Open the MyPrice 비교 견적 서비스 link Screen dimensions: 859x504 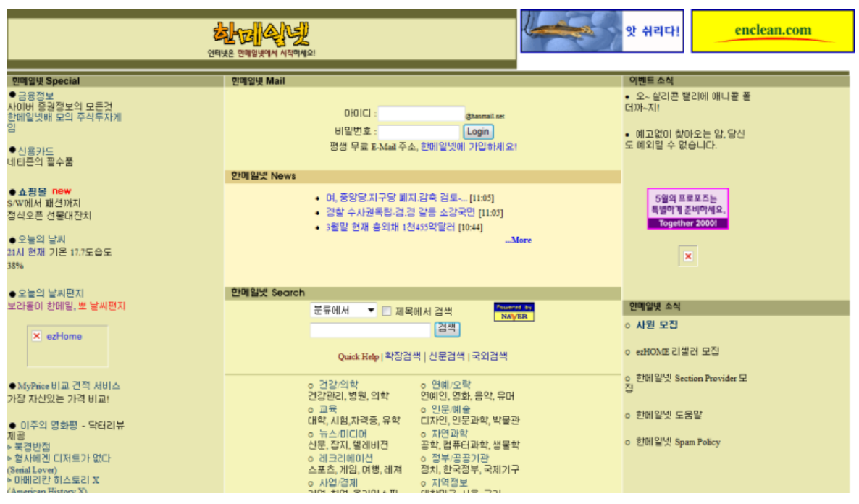click(69, 386)
